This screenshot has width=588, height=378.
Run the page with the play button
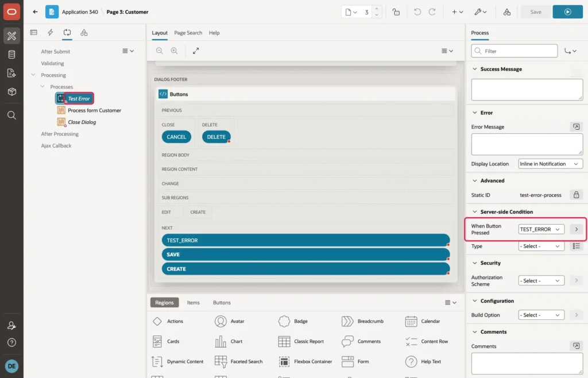(x=567, y=12)
